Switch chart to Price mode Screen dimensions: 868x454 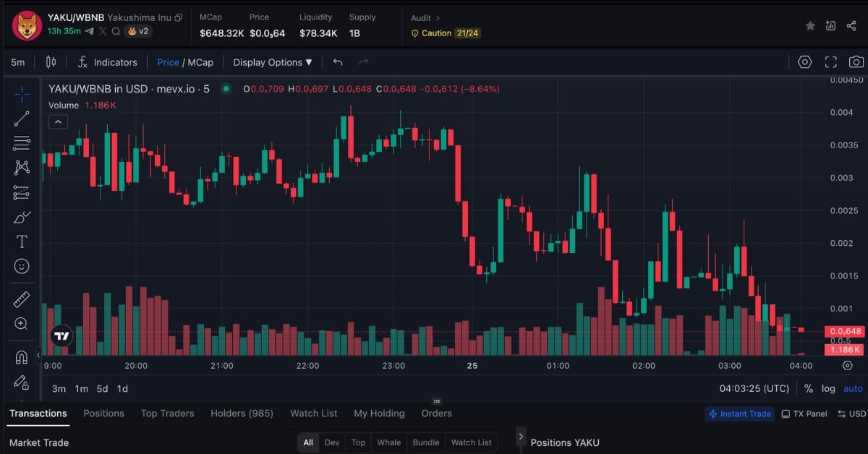point(168,62)
